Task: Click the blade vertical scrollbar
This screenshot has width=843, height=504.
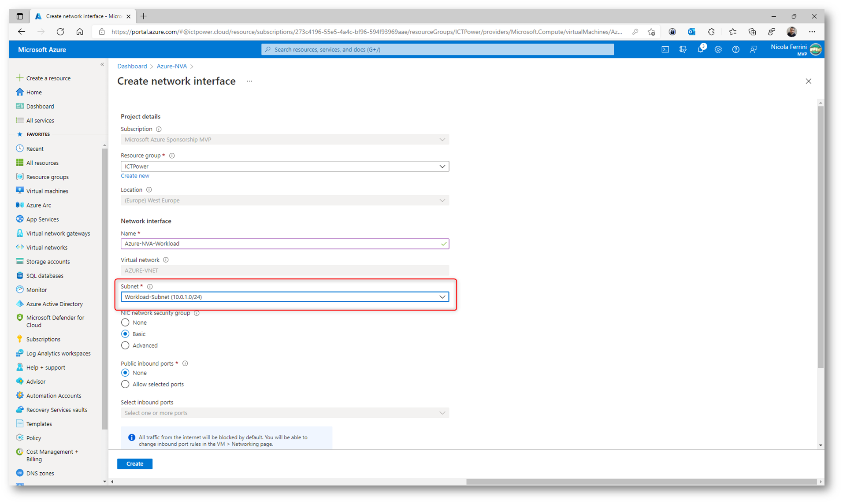Action: (x=820, y=238)
